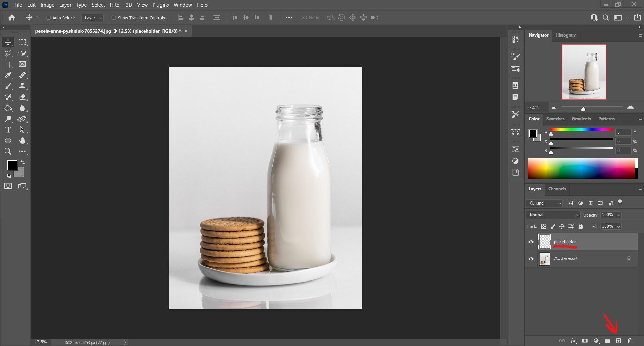Enable the Auto-Select checkbox
Viewport: 644px width, 346px height.
click(x=48, y=18)
